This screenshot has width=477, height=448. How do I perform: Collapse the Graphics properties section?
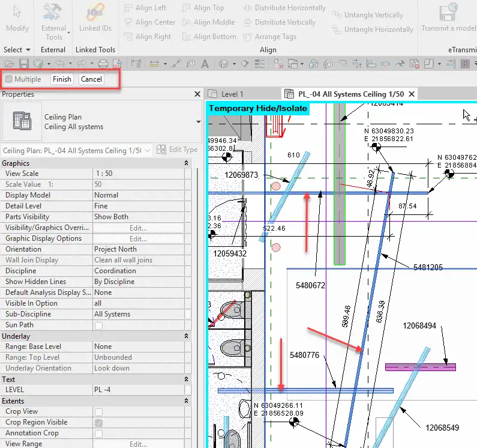[186, 163]
